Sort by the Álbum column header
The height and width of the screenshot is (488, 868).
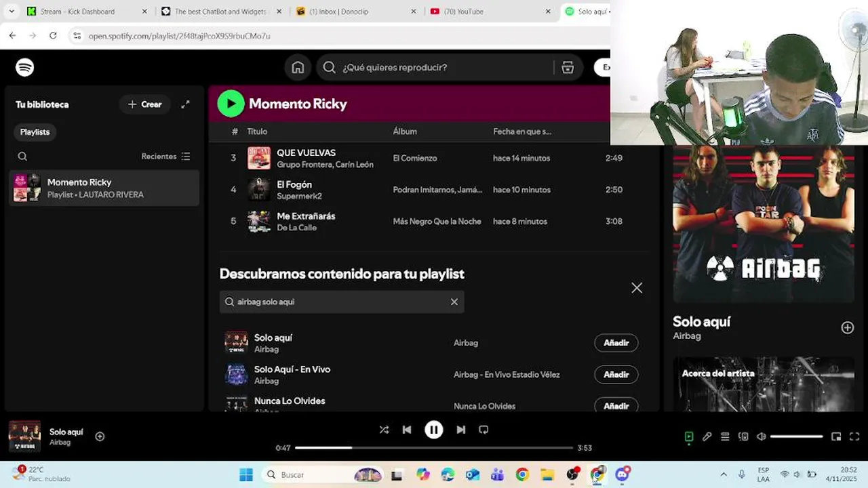coord(405,131)
